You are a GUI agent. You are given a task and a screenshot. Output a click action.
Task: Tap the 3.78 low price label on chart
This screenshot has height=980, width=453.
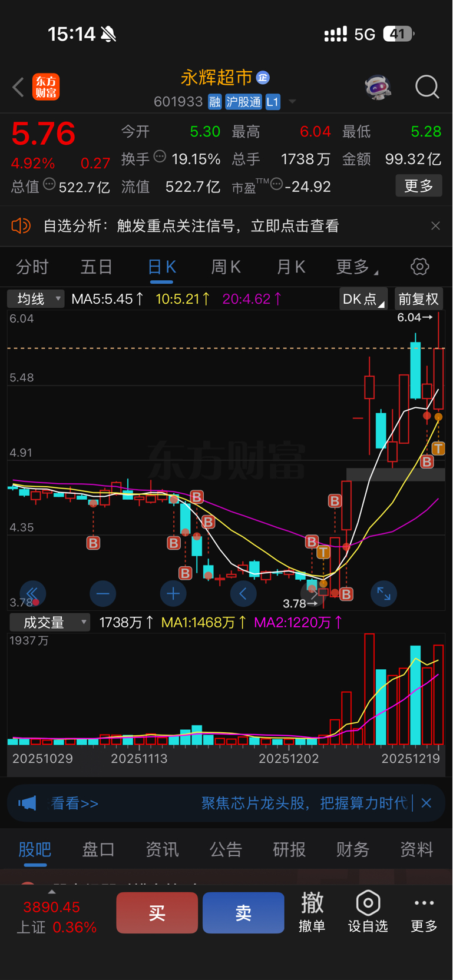point(300,603)
